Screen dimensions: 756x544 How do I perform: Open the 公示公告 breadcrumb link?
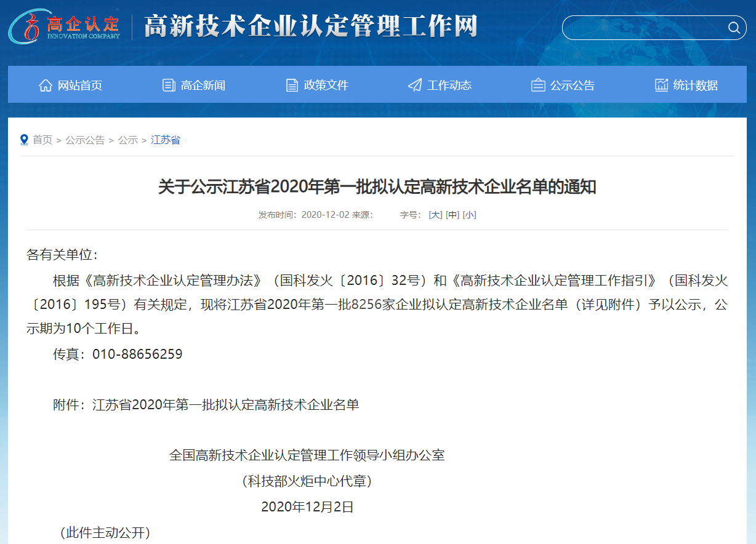pyautogui.click(x=85, y=140)
